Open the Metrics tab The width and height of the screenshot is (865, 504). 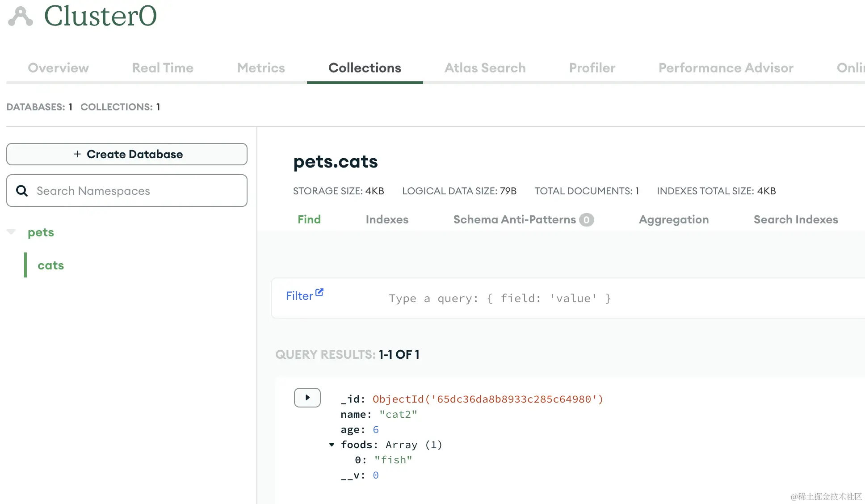[261, 68]
